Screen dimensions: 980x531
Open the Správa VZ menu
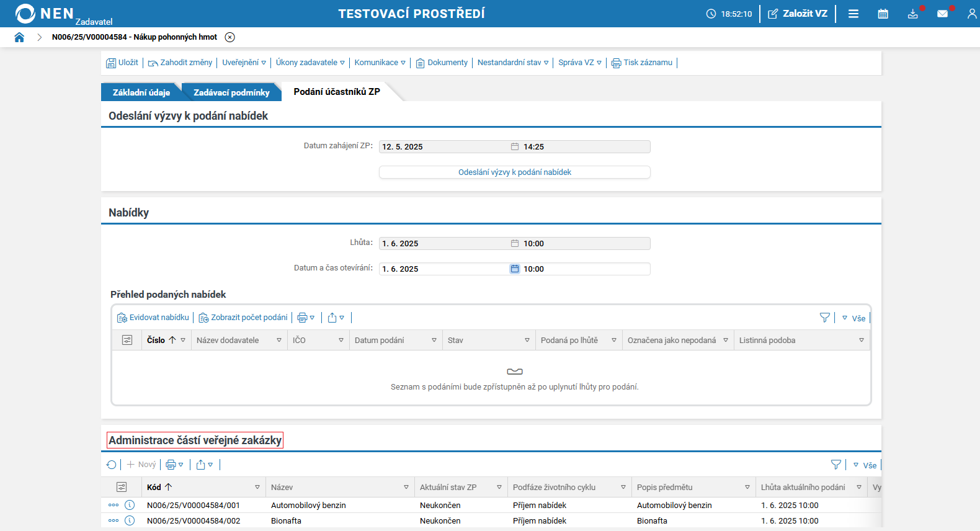[580, 63]
